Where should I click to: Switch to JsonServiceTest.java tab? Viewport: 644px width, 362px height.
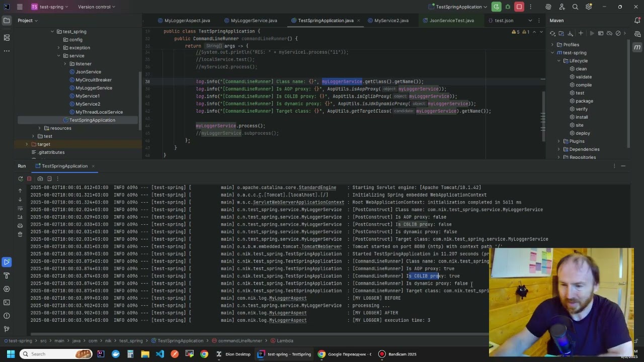(448, 21)
